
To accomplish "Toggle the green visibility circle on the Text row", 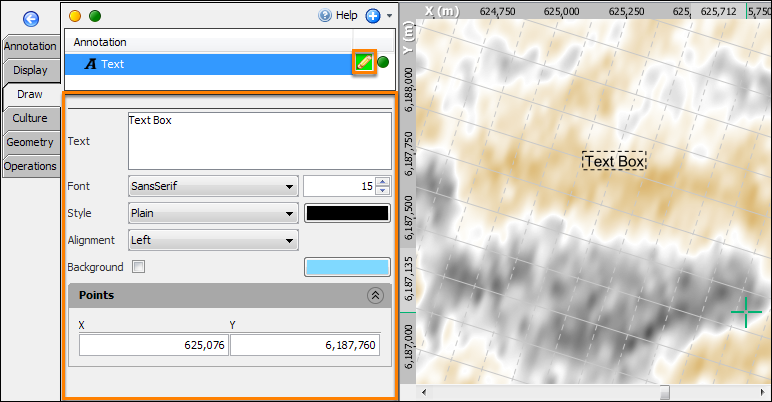I will (383, 62).
